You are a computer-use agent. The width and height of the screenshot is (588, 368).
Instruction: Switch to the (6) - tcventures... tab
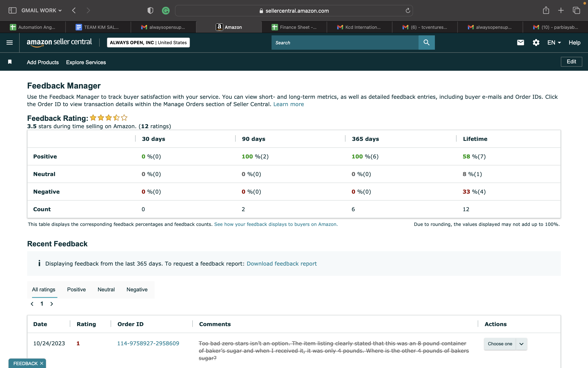425,27
